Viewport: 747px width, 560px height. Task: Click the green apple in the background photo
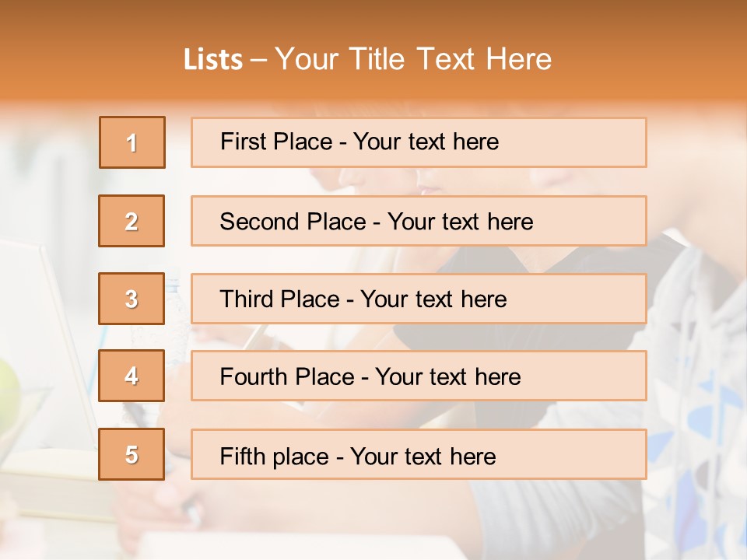click(x=8, y=389)
